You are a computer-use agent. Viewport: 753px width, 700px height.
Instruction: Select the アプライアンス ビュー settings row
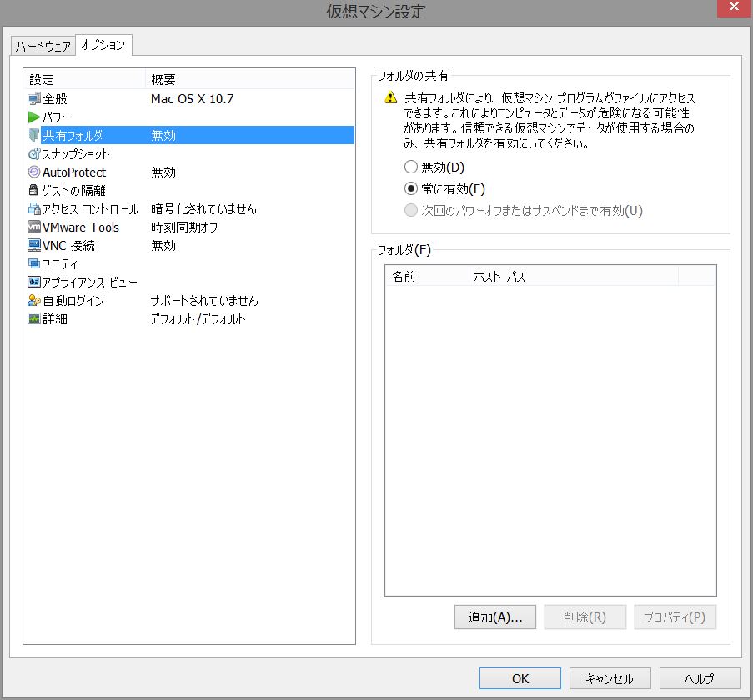click(x=189, y=282)
